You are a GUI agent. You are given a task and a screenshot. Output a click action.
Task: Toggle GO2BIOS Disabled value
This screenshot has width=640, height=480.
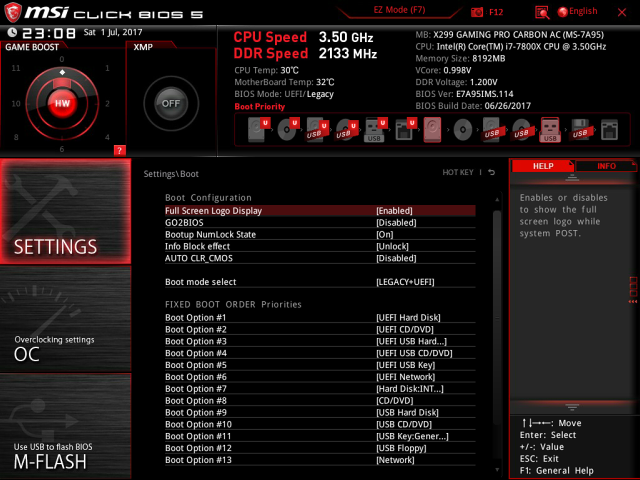coord(396,222)
